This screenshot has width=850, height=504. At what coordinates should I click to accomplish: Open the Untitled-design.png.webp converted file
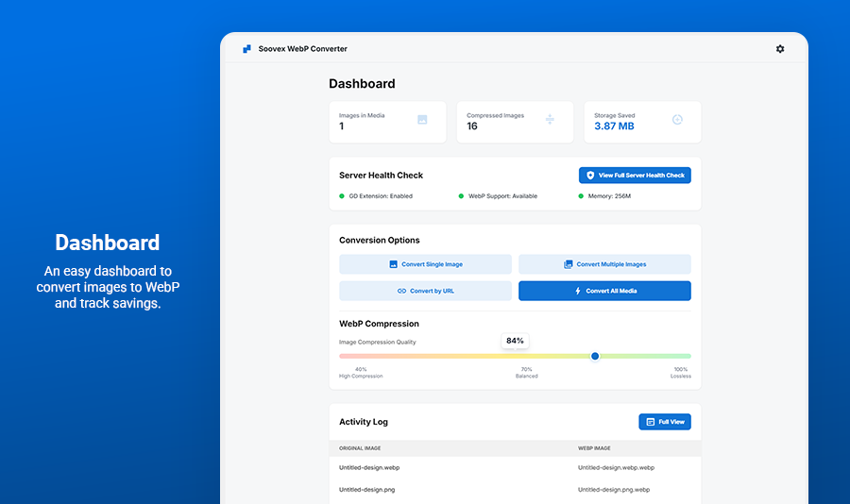[x=614, y=490]
